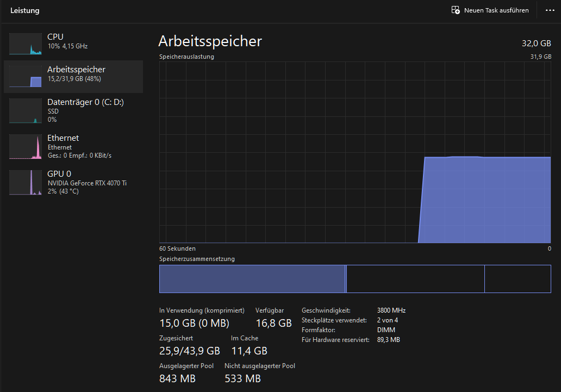Click the in-use segment of memory composition bar
561x392 pixels.
pyautogui.click(x=252, y=279)
